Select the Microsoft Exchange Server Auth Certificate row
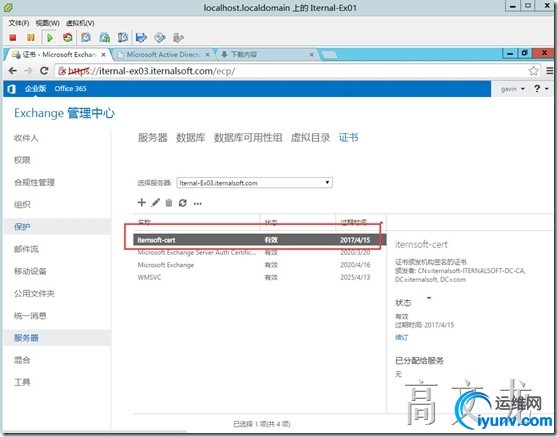The width and height of the screenshot is (558, 437). 260,252
